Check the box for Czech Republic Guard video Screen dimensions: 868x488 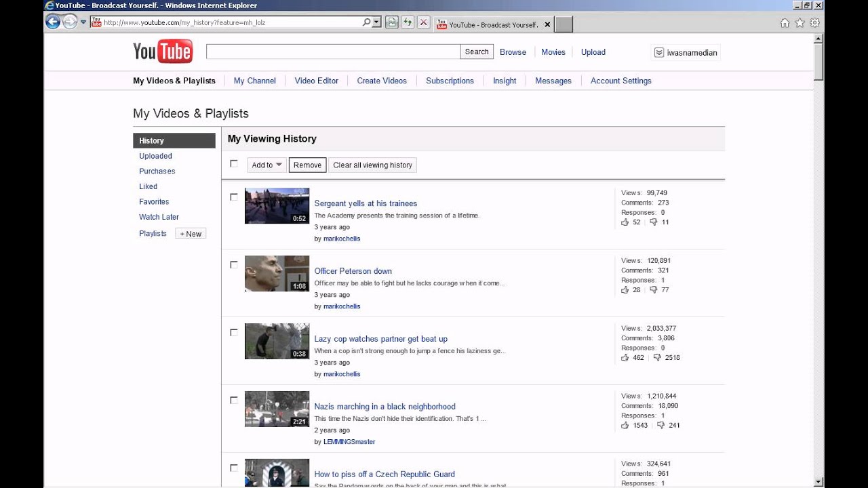tap(234, 468)
